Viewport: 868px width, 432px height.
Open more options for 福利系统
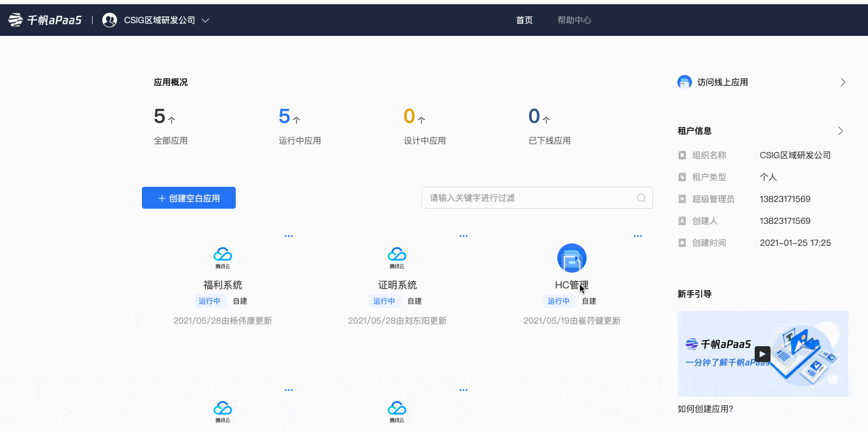(289, 236)
